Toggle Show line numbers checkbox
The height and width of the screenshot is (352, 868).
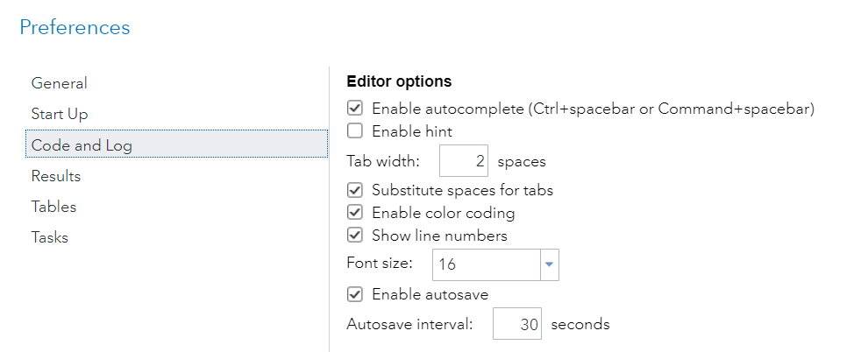click(x=355, y=236)
